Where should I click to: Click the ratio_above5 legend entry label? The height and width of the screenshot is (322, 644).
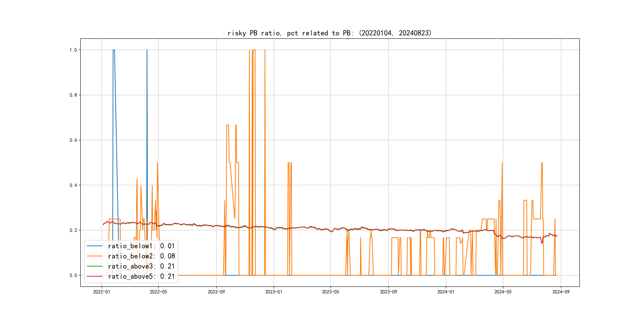pyautogui.click(x=141, y=276)
